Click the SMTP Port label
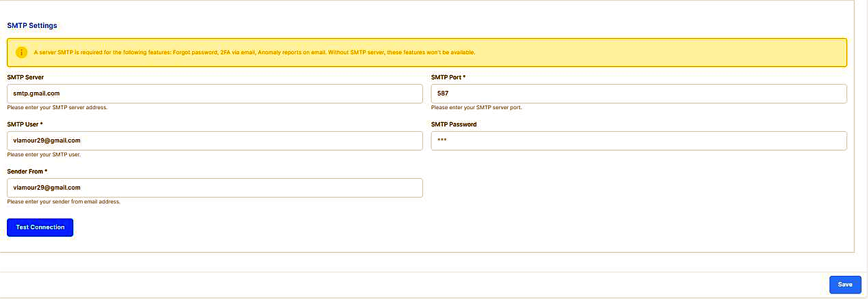 pyautogui.click(x=446, y=77)
